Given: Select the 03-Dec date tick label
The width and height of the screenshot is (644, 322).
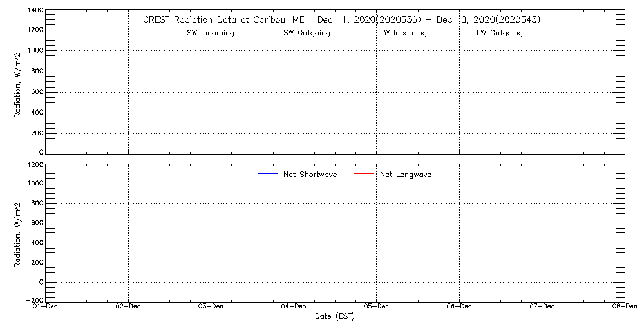Looking at the screenshot, I should [x=211, y=307].
